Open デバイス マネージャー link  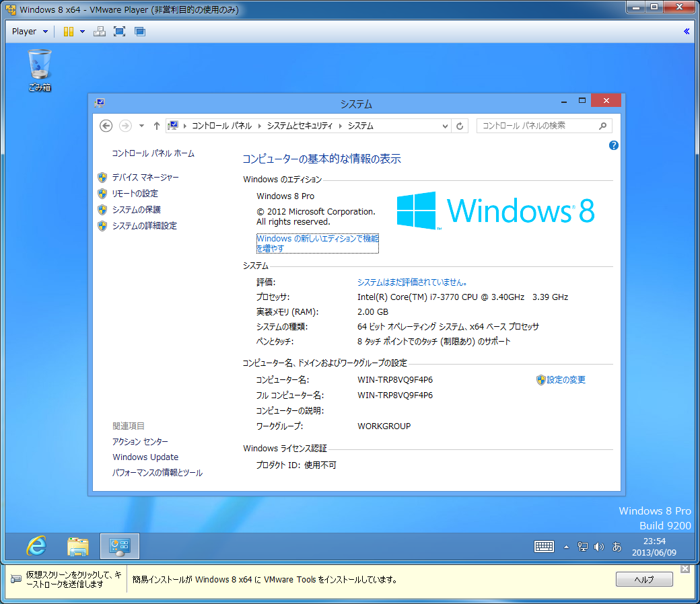pyautogui.click(x=145, y=178)
